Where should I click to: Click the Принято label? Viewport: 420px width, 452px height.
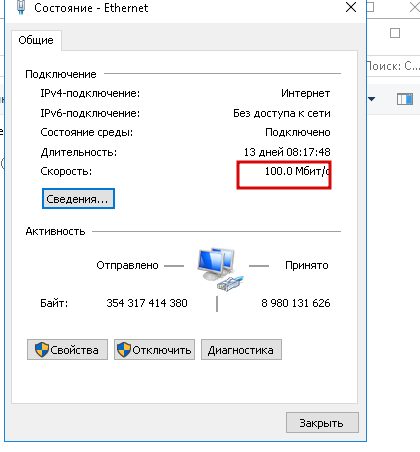(x=307, y=265)
